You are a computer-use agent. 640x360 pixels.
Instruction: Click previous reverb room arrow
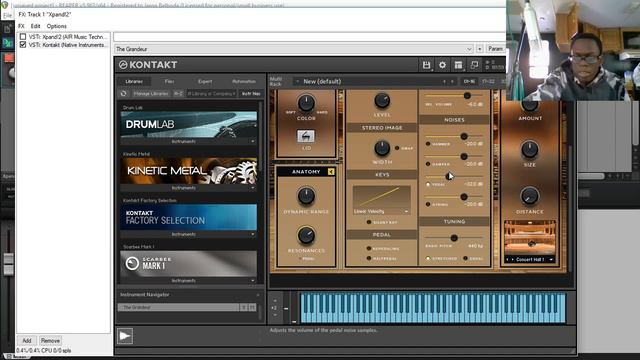coord(508,260)
